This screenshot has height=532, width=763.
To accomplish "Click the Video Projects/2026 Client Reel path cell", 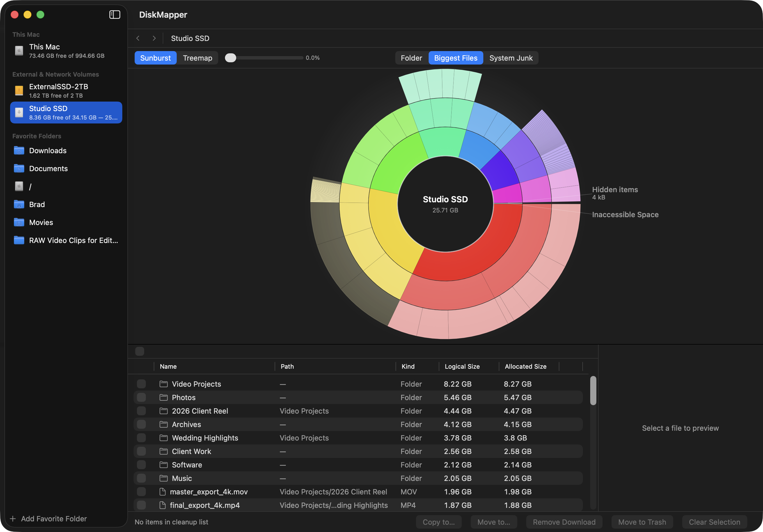I will 333,492.
